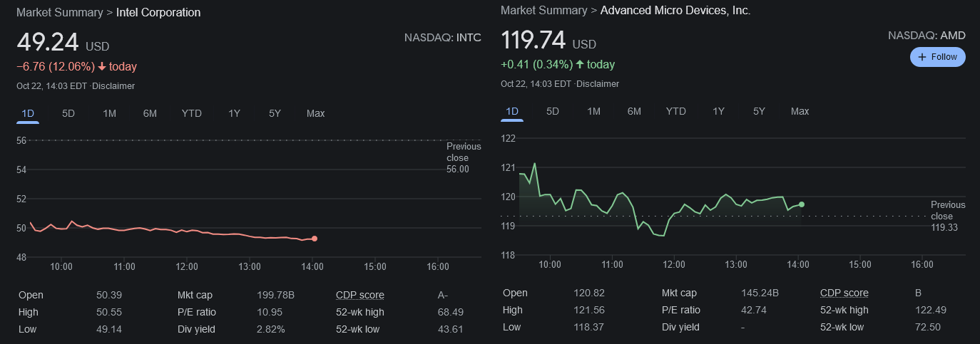Open Market Summary link above Intel Corporation
980x344 pixels.
coord(59,12)
